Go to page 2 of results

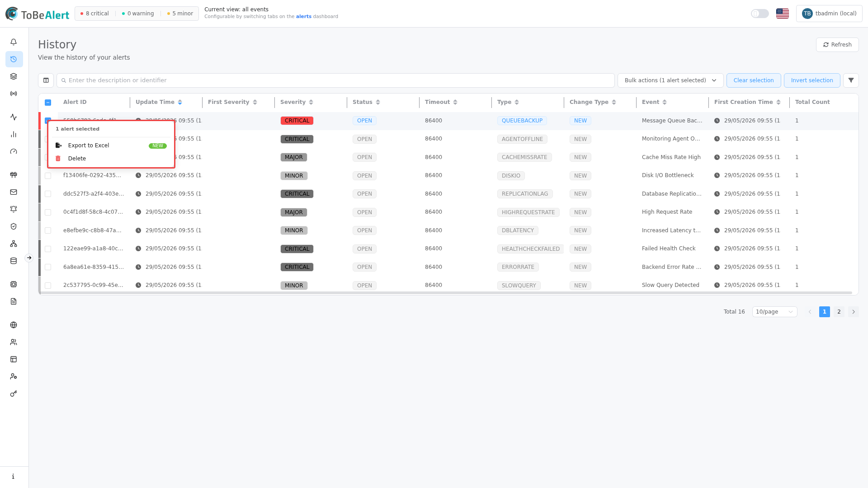coord(839,312)
